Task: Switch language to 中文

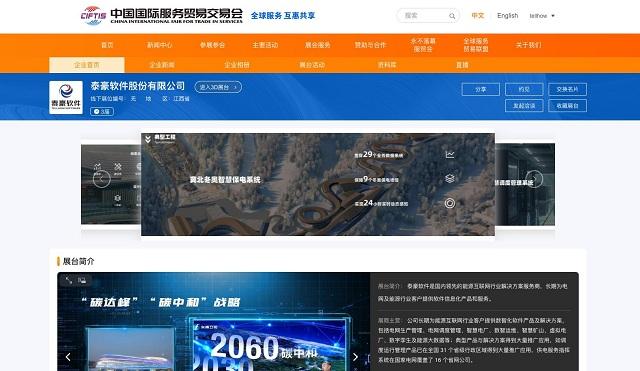Action: click(478, 16)
